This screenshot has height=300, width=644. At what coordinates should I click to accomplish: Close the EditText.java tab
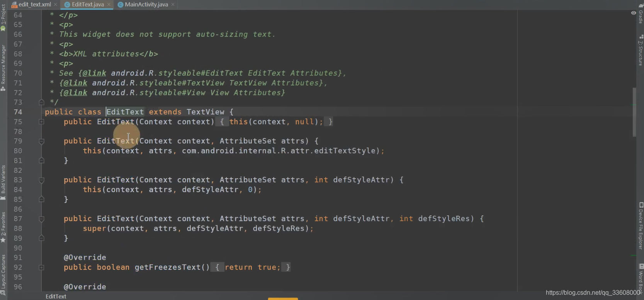[109, 4]
